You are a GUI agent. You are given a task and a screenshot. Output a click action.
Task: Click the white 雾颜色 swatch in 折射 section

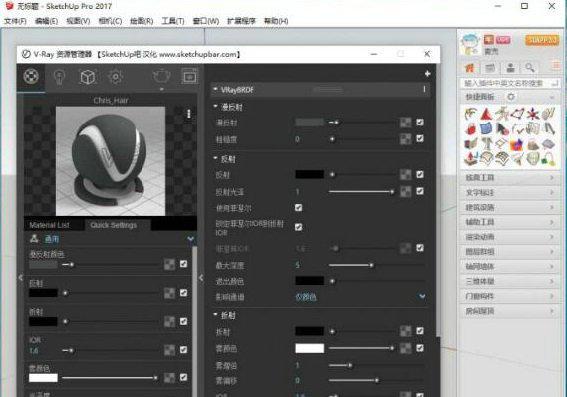click(x=310, y=348)
